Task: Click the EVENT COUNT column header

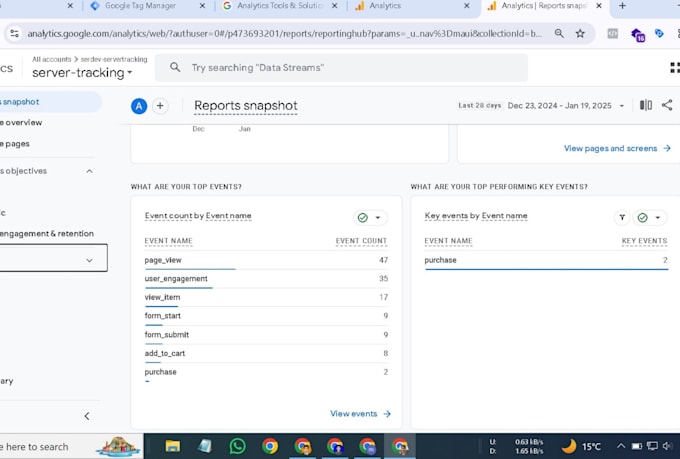Action: pos(361,241)
